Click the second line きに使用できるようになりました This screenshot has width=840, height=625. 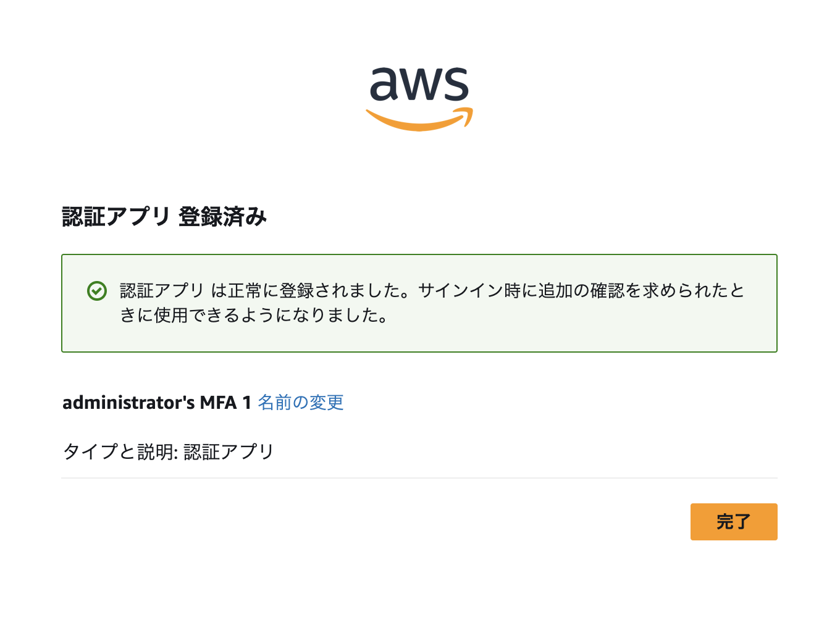point(254,316)
